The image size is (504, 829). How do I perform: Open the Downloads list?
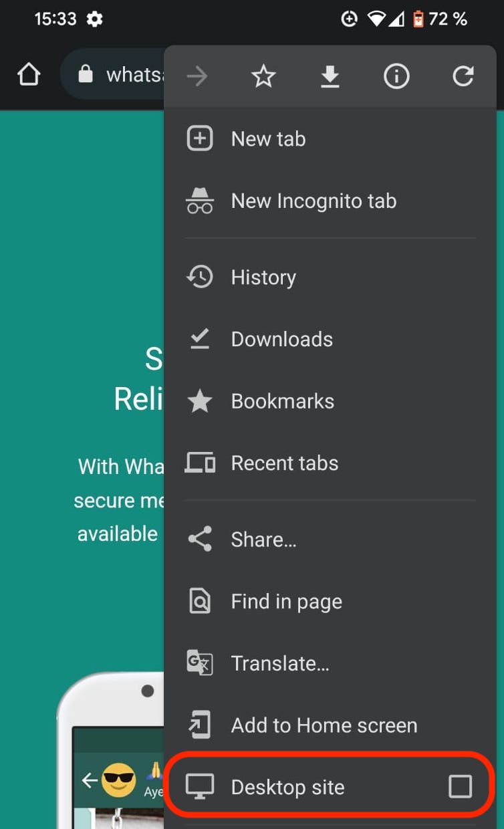tap(281, 339)
